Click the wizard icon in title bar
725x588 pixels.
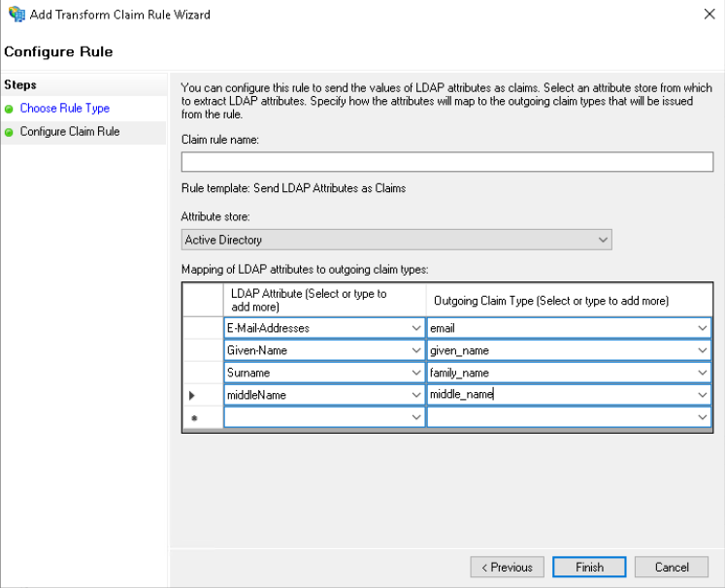[16, 15]
